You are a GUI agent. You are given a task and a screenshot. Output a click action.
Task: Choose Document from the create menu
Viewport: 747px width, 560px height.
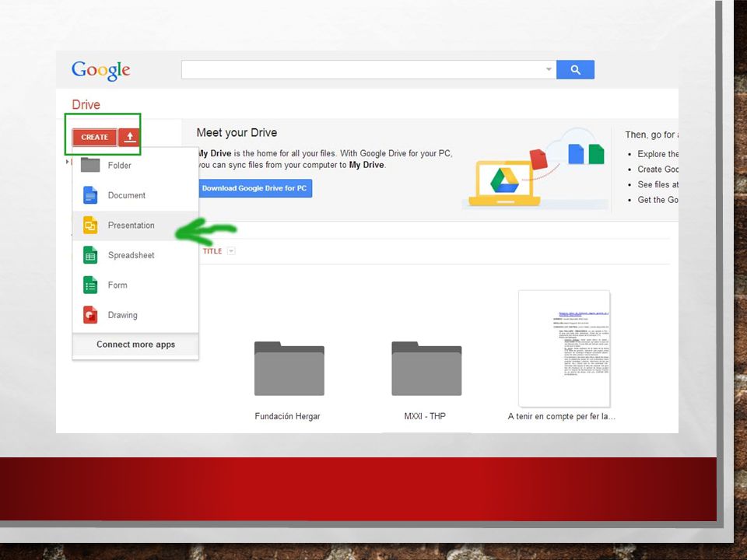[135, 195]
